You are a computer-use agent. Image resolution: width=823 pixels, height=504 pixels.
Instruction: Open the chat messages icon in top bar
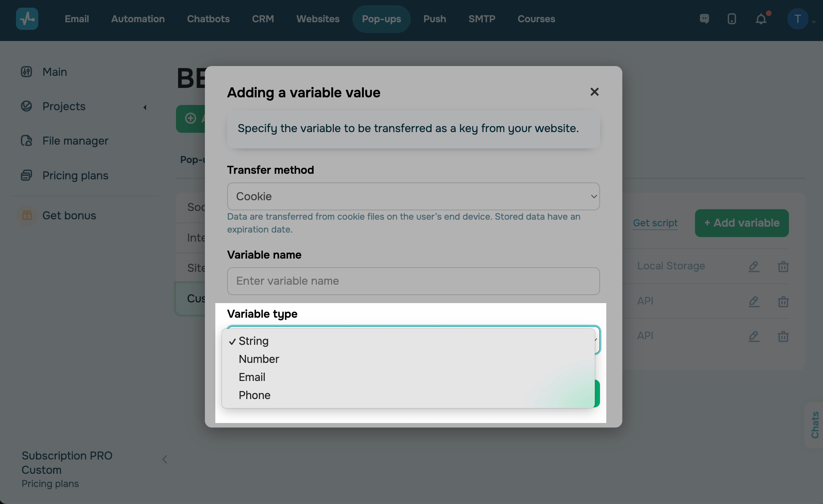click(x=705, y=19)
